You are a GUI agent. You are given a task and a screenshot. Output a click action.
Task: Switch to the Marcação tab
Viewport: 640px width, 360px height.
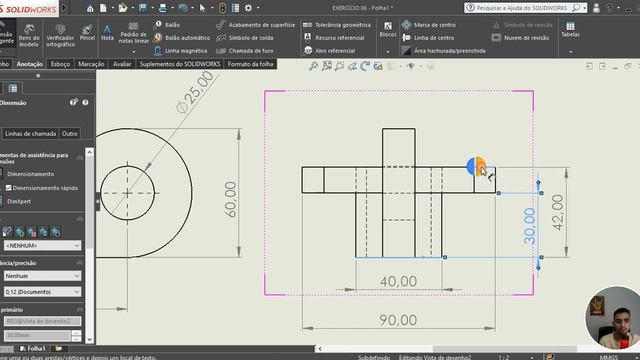coord(91,64)
